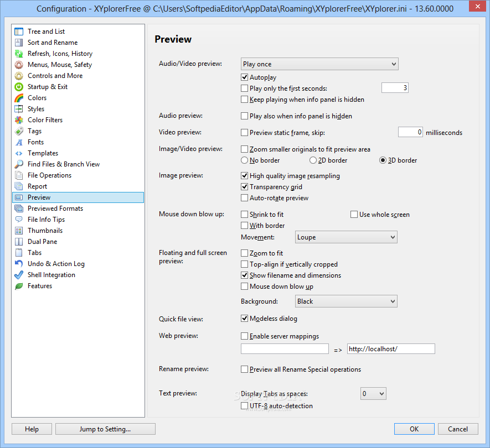Check Zoom smaller originals to fit preview area

(244, 149)
